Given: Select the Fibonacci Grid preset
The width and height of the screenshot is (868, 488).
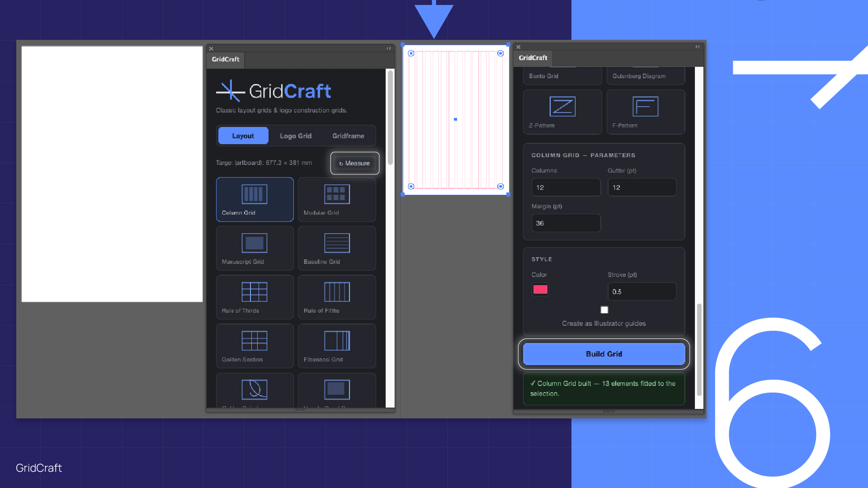Looking at the screenshot, I should coord(337,346).
